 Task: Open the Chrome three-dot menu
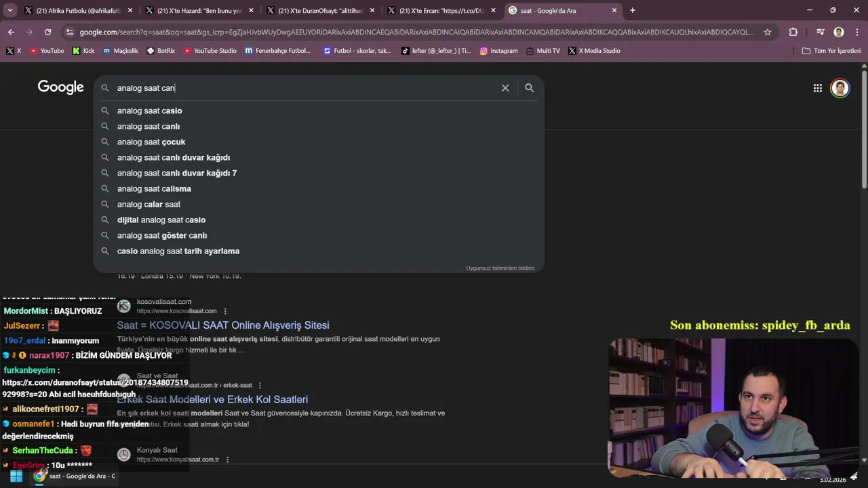[x=856, y=32]
